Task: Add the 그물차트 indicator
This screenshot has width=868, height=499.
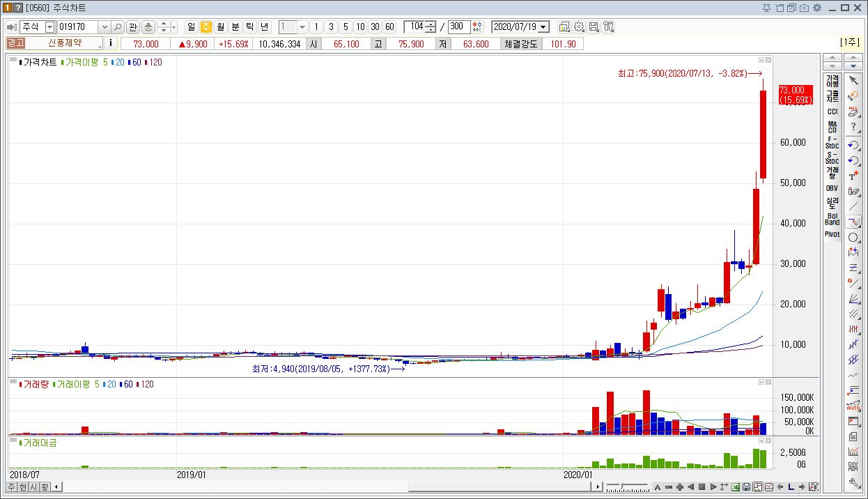Action: tap(832, 96)
